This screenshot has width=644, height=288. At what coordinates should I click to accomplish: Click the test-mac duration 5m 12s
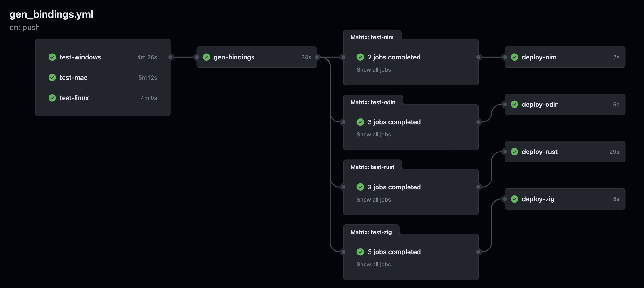[148, 78]
